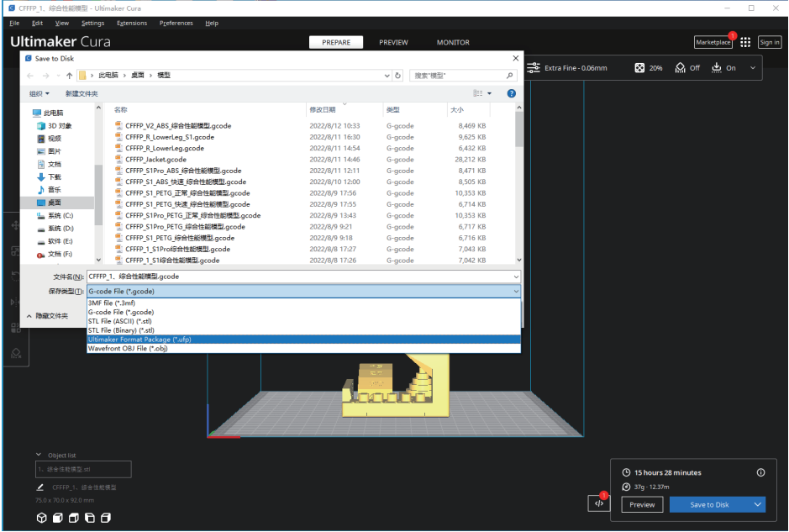Click the support Off icon
The image size is (789, 532).
click(x=681, y=68)
